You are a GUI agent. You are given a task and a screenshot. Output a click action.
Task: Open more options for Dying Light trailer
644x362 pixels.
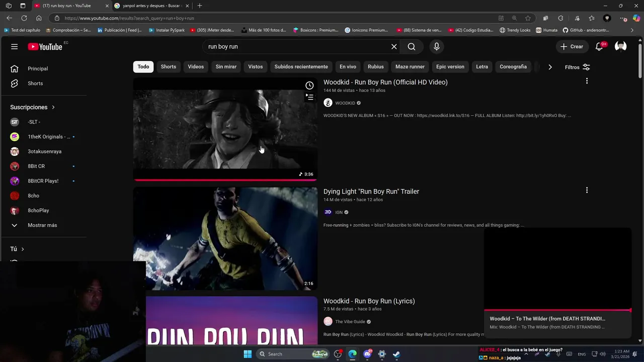click(x=587, y=190)
